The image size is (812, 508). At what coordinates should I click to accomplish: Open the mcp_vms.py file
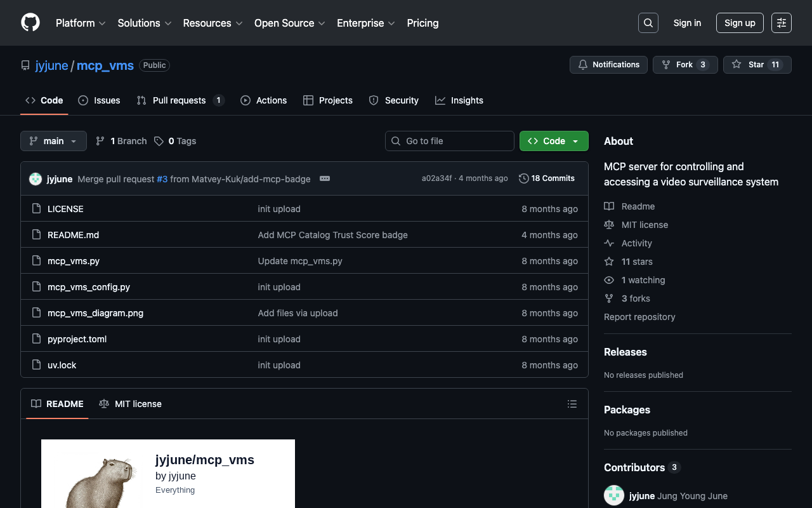tap(74, 261)
